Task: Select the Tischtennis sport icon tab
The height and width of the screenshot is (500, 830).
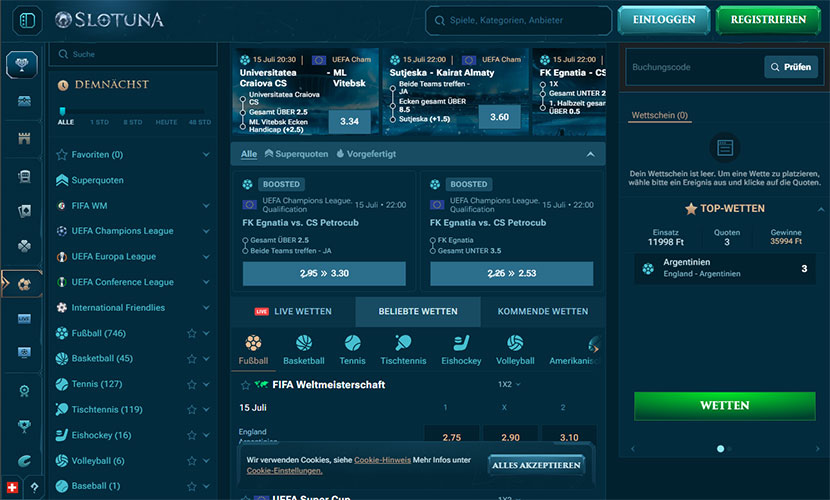Action: pyautogui.click(x=403, y=350)
